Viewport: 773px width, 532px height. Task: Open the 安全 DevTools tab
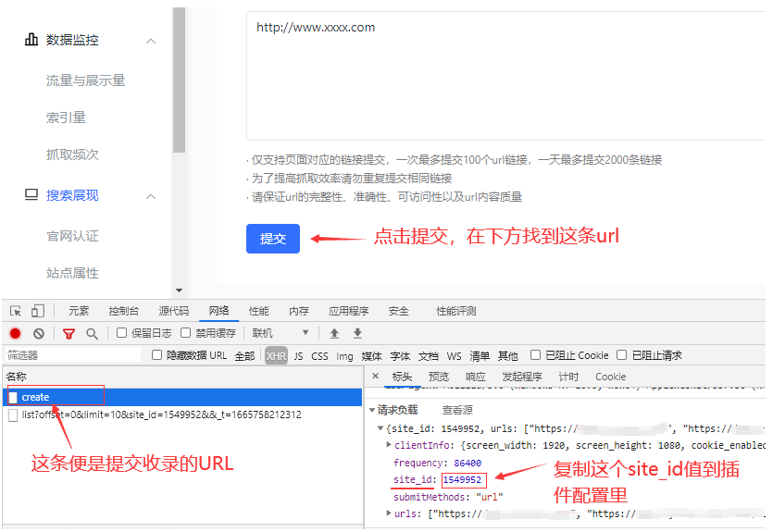(398, 311)
